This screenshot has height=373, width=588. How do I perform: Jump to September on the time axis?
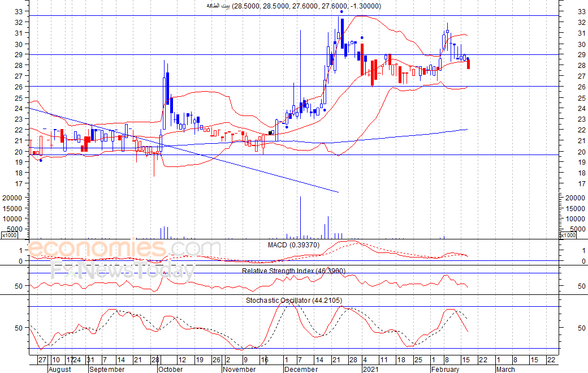coord(107,369)
